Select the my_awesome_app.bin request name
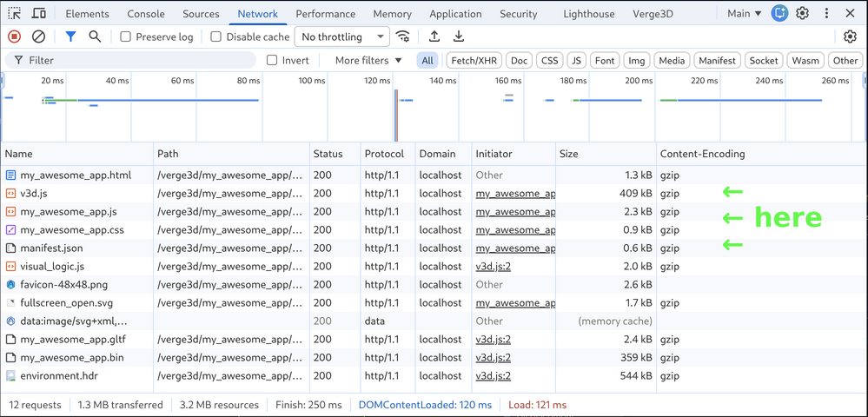The height and width of the screenshot is (417, 868). click(x=72, y=358)
